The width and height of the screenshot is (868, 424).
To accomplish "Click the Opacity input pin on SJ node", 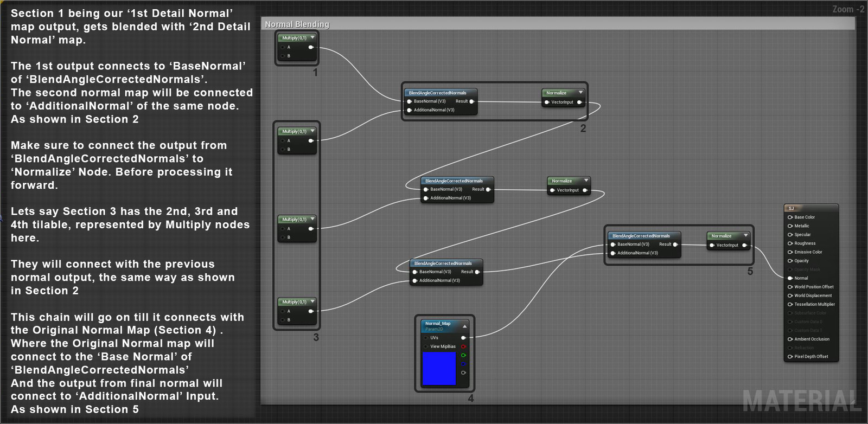I will click(x=790, y=261).
